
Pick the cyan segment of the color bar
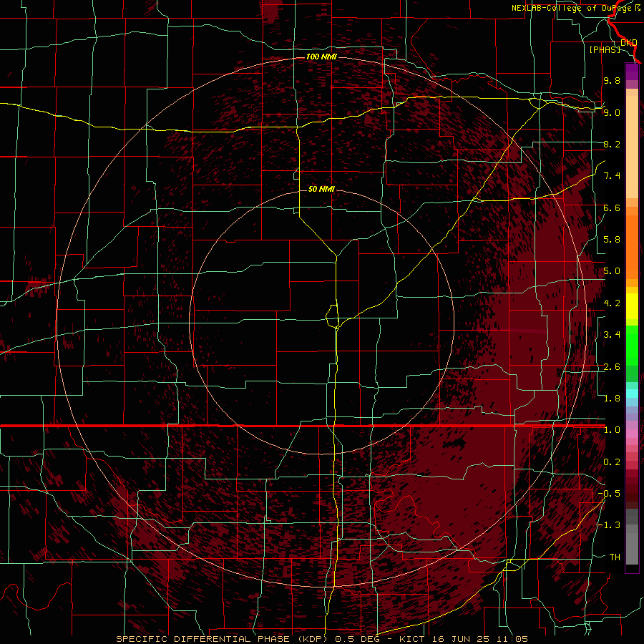click(632, 394)
